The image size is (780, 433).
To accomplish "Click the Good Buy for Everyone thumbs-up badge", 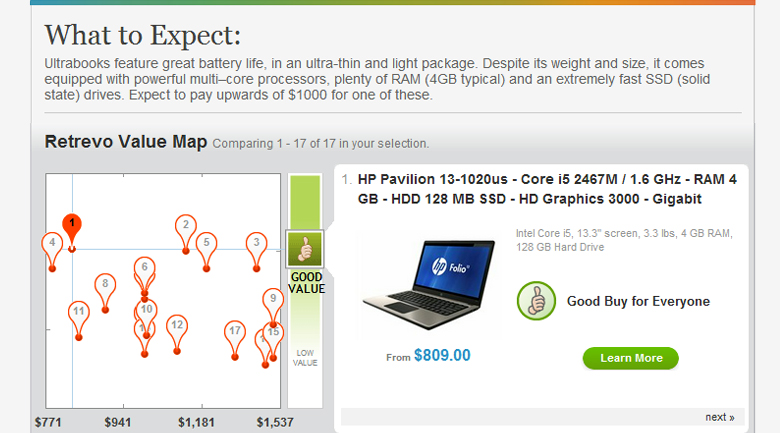I will pos(536,301).
